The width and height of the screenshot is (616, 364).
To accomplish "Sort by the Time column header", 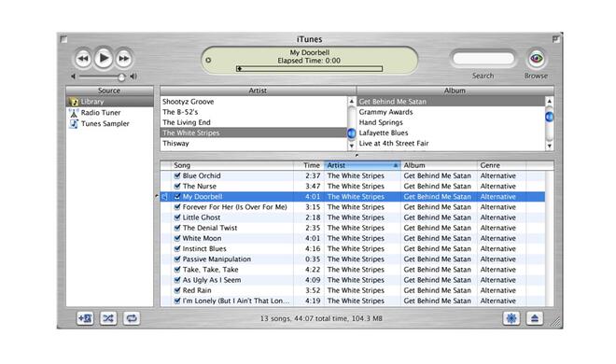I will [x=309, y=165].
